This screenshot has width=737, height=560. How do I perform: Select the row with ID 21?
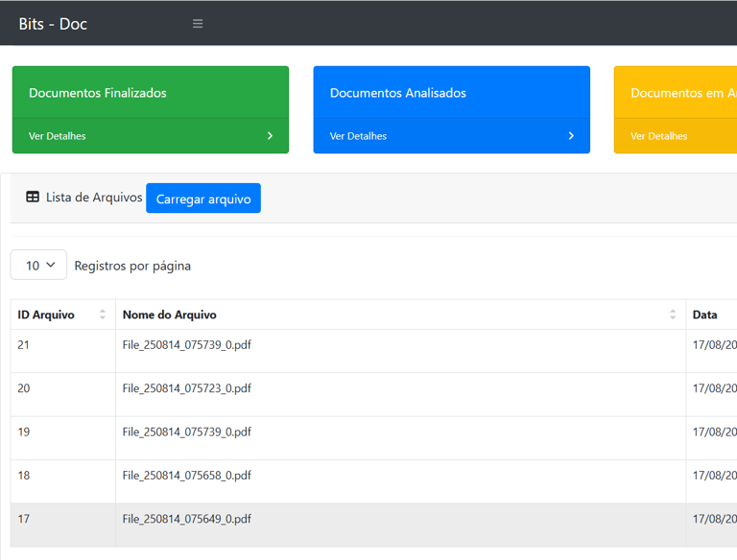pos(24,345)
